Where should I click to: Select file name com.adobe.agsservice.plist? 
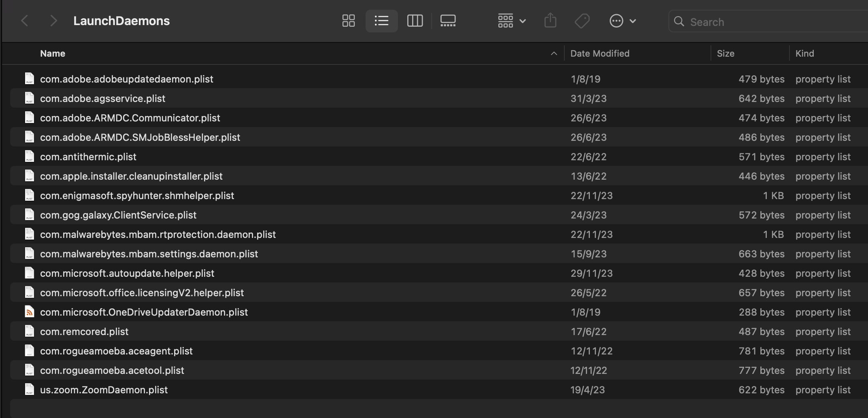click(103, 98)
